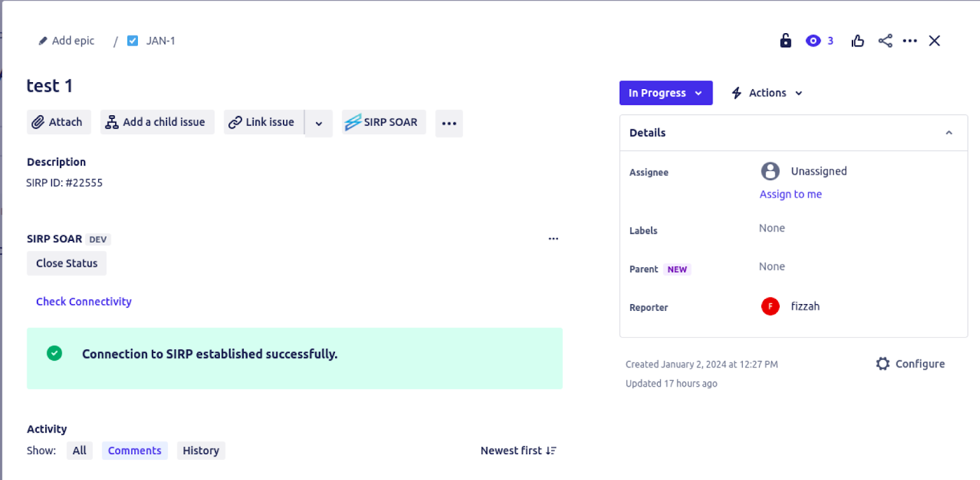Image resolution: width=980 pixels, height=480 pixels.
Task: Open ellipsis menu next to SIRP SOAR button
Action: click(x=449, y=123)
